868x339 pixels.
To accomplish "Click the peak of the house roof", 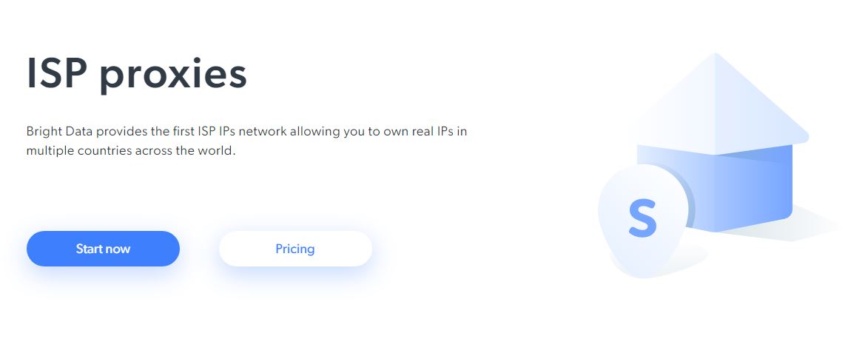I will click(715, 56).
